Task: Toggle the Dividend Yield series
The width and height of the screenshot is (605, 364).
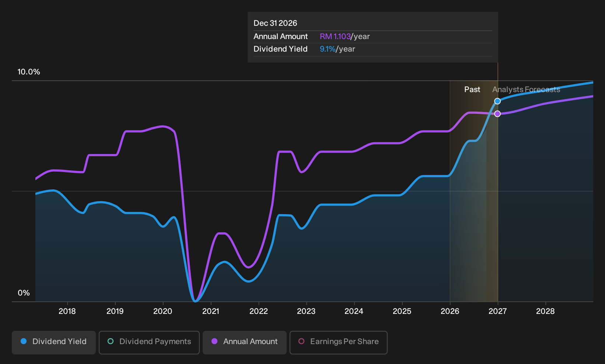Action: pos(54,343)
